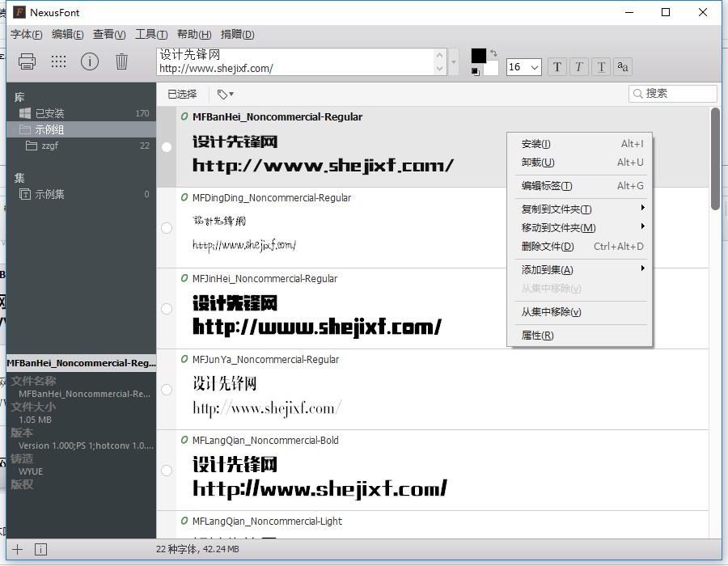
Task: Open the tag filter dropdown
Action: click(226, 94)
